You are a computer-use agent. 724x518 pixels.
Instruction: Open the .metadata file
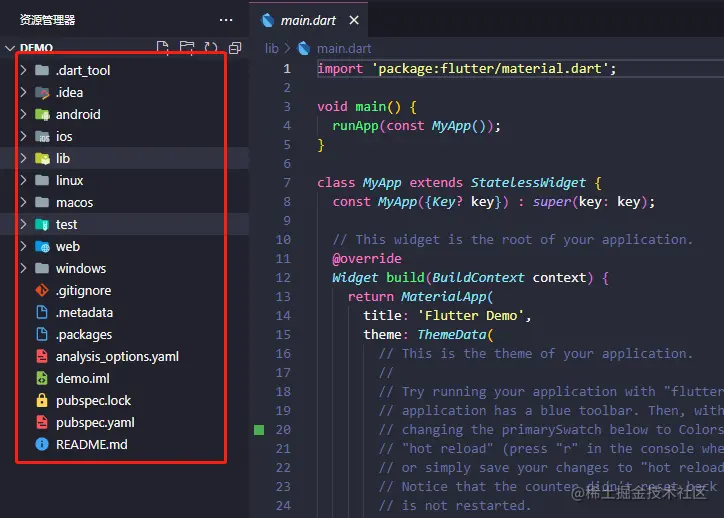pyautogui.click(x=84, y=313)
